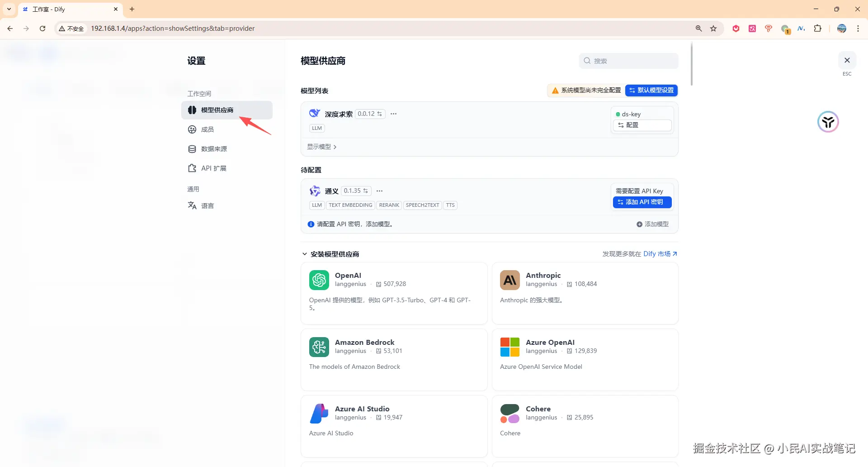Open the browser extensions puzzle icon

click(817, 29)
